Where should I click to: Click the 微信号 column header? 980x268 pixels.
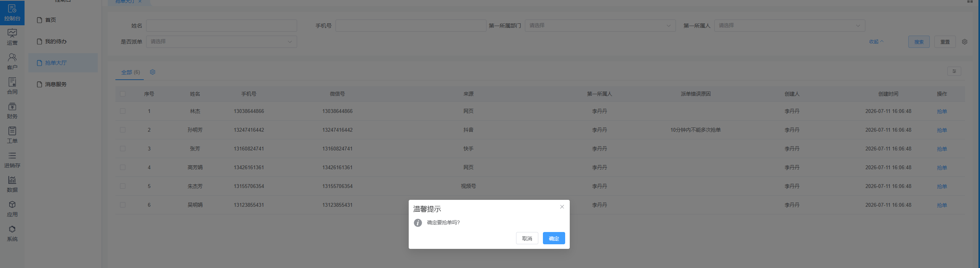coord(337,94)
